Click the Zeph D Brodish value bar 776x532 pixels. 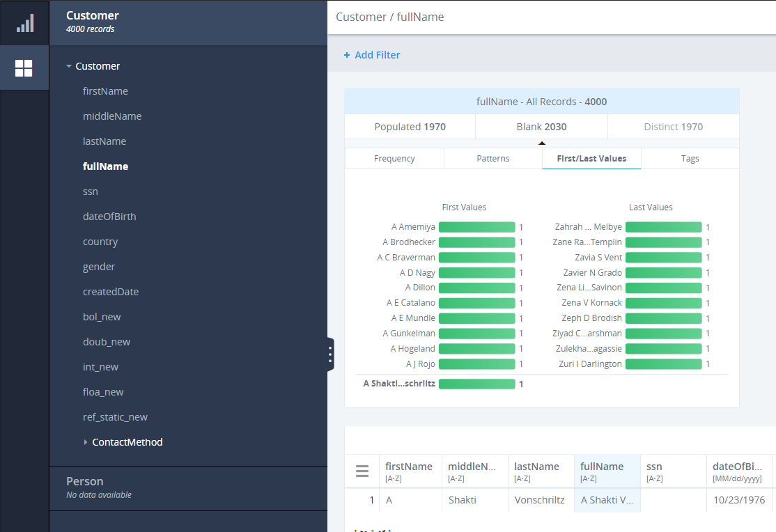(x=664, y=318)
